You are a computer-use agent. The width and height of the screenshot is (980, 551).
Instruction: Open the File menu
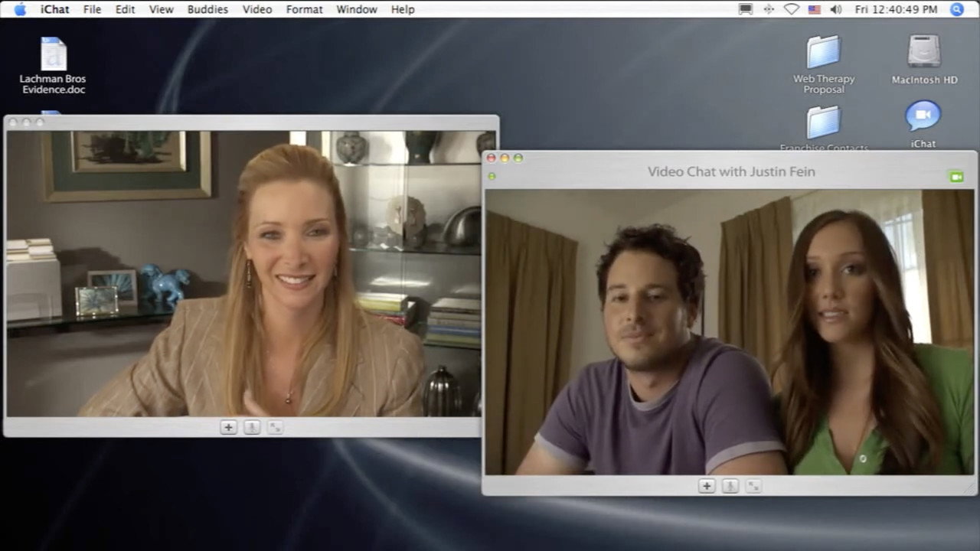click(x=92, y=9)
